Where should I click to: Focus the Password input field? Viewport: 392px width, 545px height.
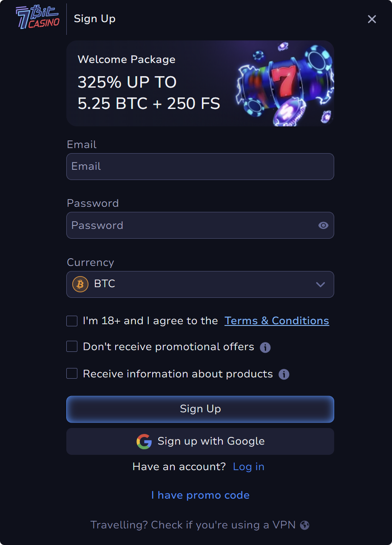tap(200, 225)
